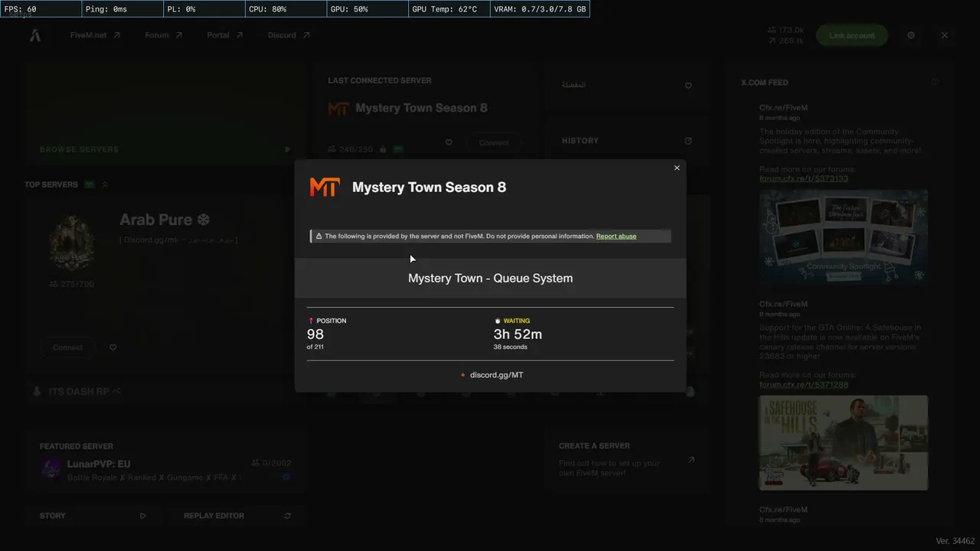Open settings via the gear icon
The height and width of the screenshot is (551, 980).
coord(911,35)
